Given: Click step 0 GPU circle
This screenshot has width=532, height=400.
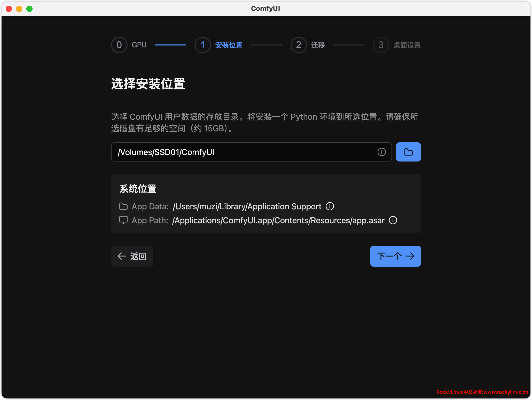Looking at the screenshot, I should pyautogui.click(x=119, y=45).
